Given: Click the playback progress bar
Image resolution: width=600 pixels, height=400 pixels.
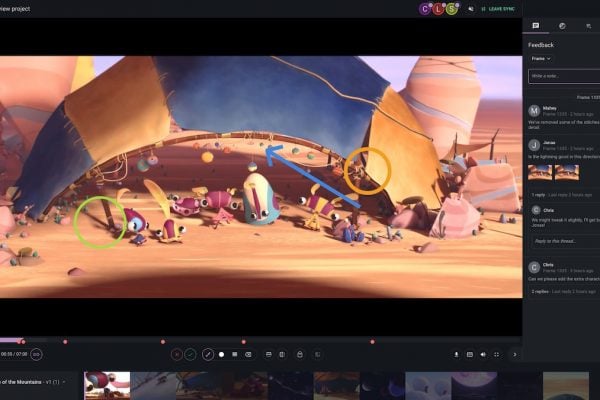Looking at the screenshot, I should pos(261,340).
